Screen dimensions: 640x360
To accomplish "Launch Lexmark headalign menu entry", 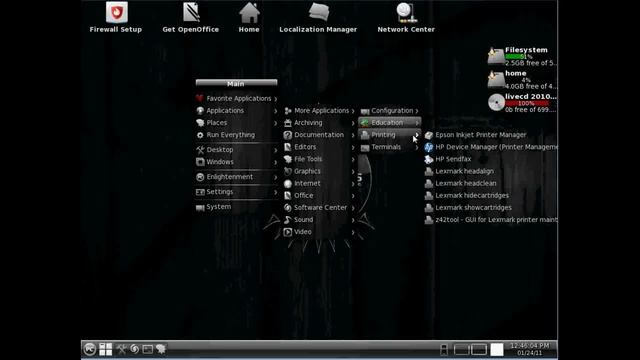I will pyautogui.click(x=491, y=171).
